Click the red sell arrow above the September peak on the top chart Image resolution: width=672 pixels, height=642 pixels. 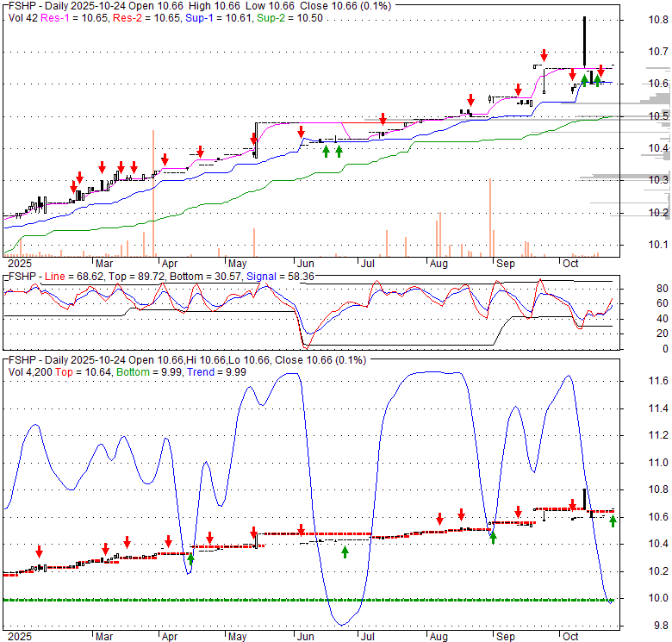(x=544, y=56)
